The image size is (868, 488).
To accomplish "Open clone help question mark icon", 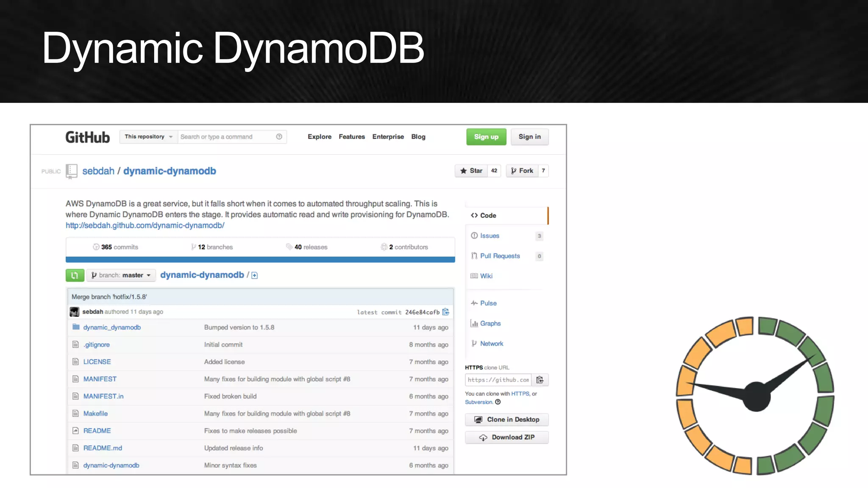I will point(498,402).
